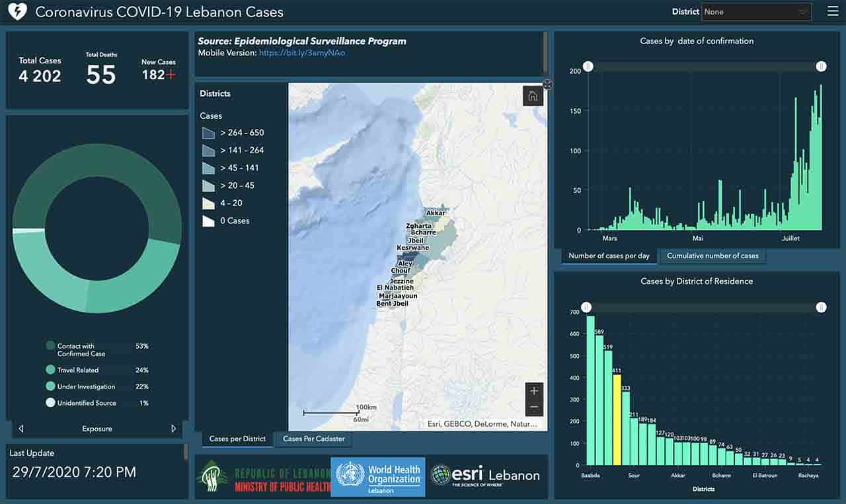Go to previous Exposure chart
Image resolution: width=846 pixels, height=504 pixels.
pos(21,429)
